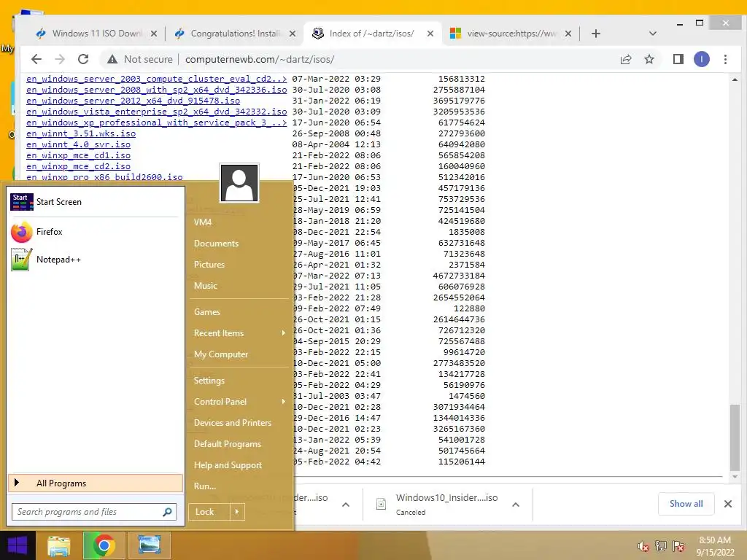Screen dimensions: 747x560
Task: Reload the current page
Action: click(x=83, y=59)
